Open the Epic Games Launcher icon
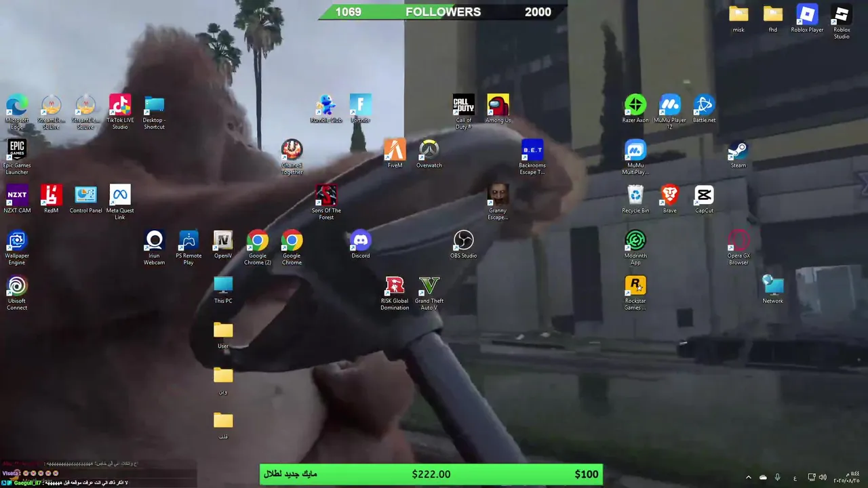Viewport: 868px width, 488px height. 17,157
